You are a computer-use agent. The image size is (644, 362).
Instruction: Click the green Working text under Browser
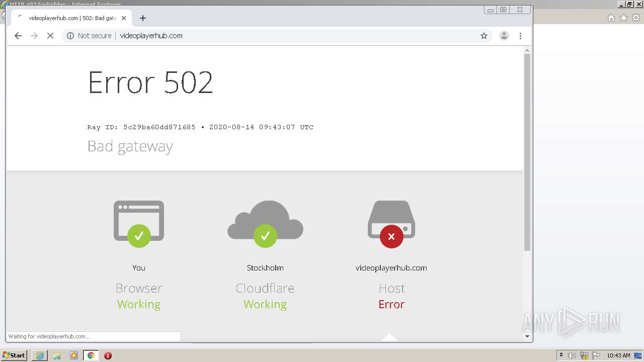[139, 304]
